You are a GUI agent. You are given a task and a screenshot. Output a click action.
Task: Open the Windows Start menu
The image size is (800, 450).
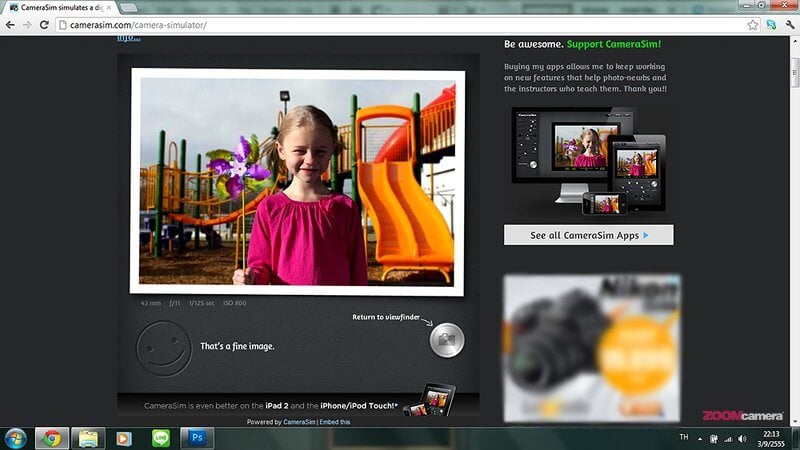coord(15,439)
